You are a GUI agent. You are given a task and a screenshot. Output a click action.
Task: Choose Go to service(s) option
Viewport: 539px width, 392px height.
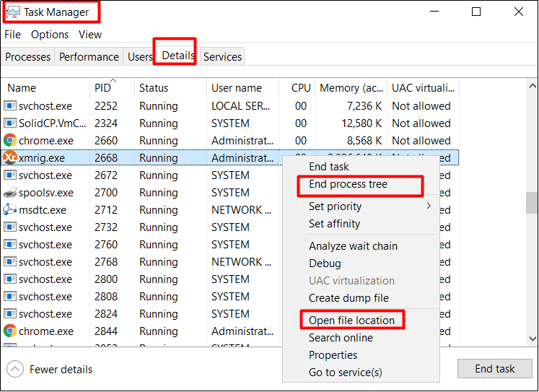345,373
